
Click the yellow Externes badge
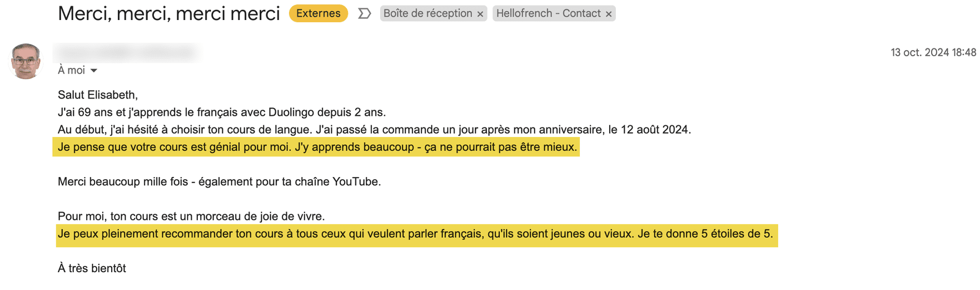[318, 13]
